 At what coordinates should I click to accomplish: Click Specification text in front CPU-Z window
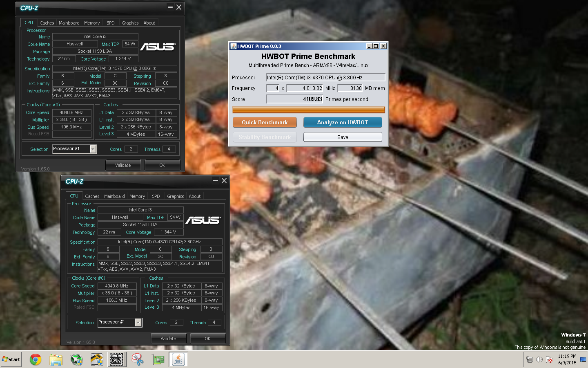click(x=160, y=242)
